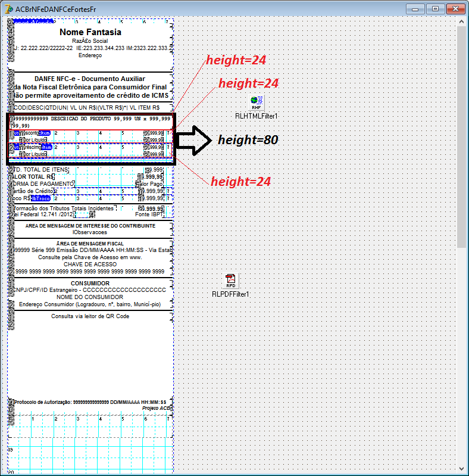Click the vertical scrollbar down arrow

coord(461,469)
